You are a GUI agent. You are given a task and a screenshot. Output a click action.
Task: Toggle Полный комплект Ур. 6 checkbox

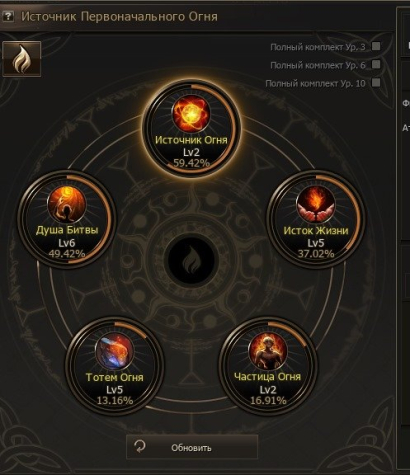tap(376, 64)
